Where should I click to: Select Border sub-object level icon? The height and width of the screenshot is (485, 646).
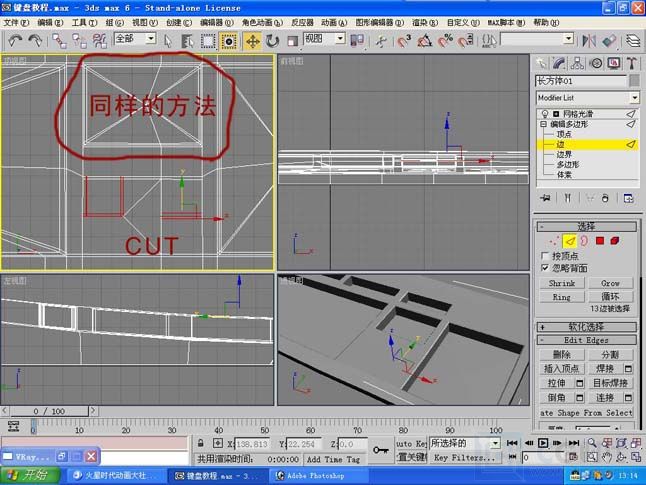pos(584,241)
